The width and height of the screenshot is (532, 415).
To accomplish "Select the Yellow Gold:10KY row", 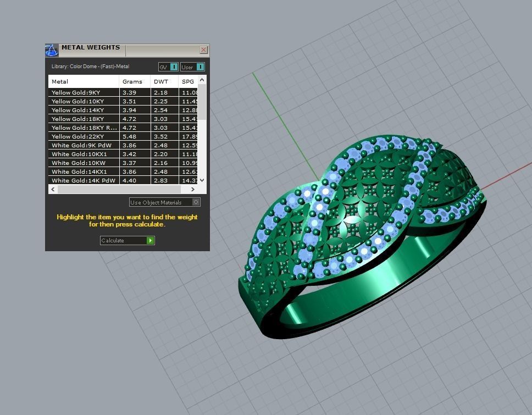I will [123, 101].
